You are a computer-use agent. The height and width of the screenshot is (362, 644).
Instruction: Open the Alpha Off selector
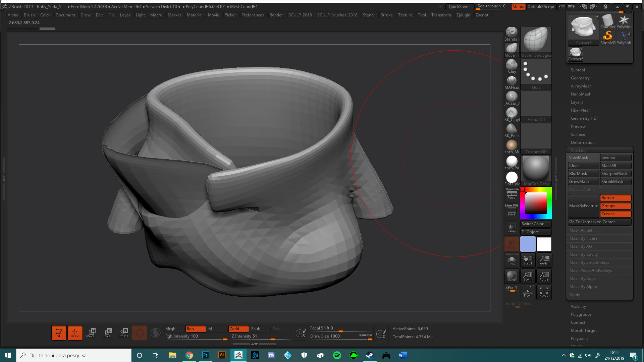pyautogui.click(x=536, y=107)
